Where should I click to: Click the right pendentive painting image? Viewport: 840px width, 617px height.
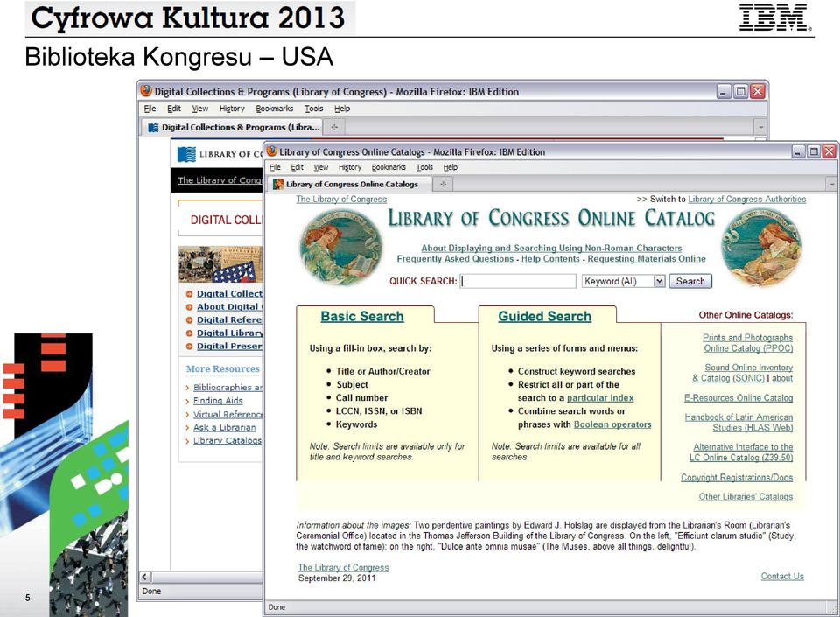pos(760,248)
